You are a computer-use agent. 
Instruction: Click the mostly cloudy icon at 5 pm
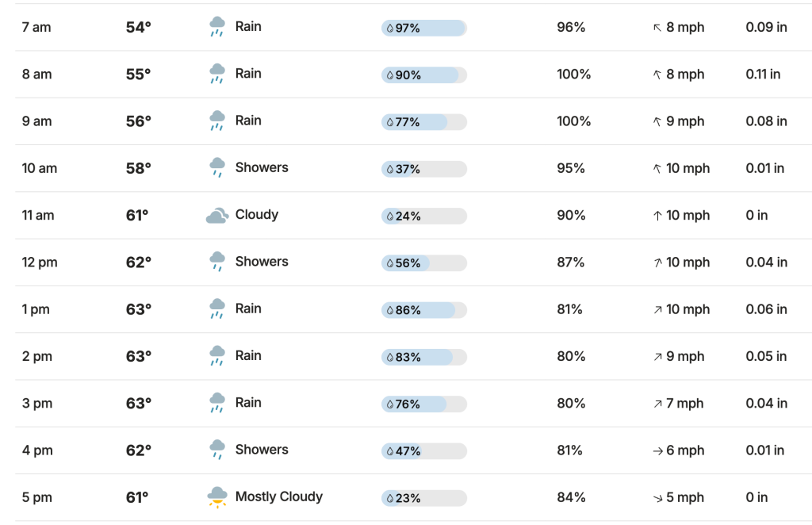tap(217, 497)
